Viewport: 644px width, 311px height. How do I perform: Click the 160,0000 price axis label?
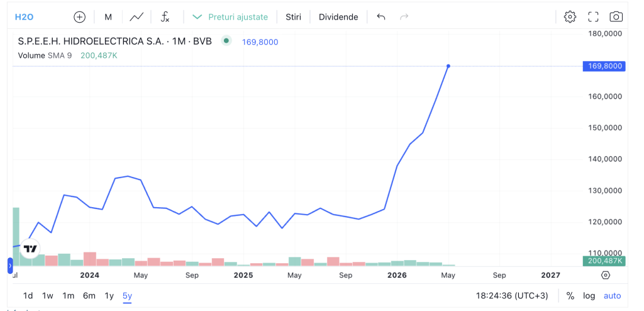(x=604, y=97)
